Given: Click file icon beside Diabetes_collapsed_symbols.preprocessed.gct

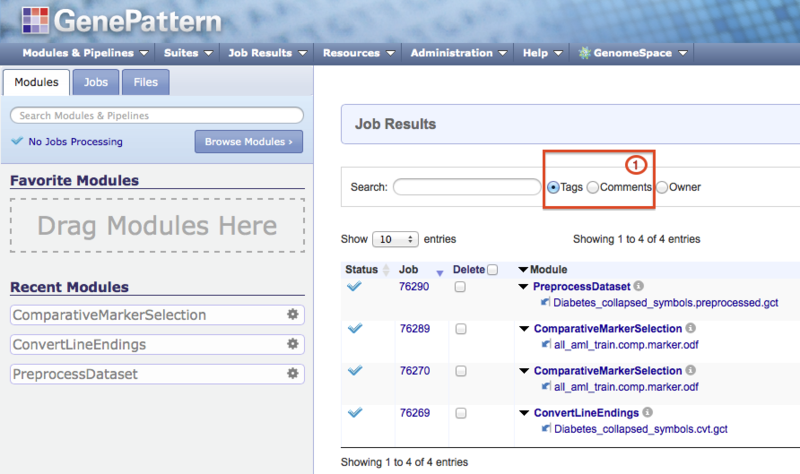Looking at the screenshot, I should tap(545, 302).
